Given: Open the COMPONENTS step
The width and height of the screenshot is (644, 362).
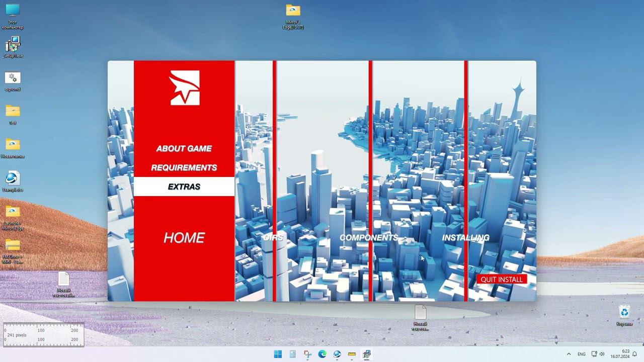Looking at the screenshot, I should (x=369, y=238).
